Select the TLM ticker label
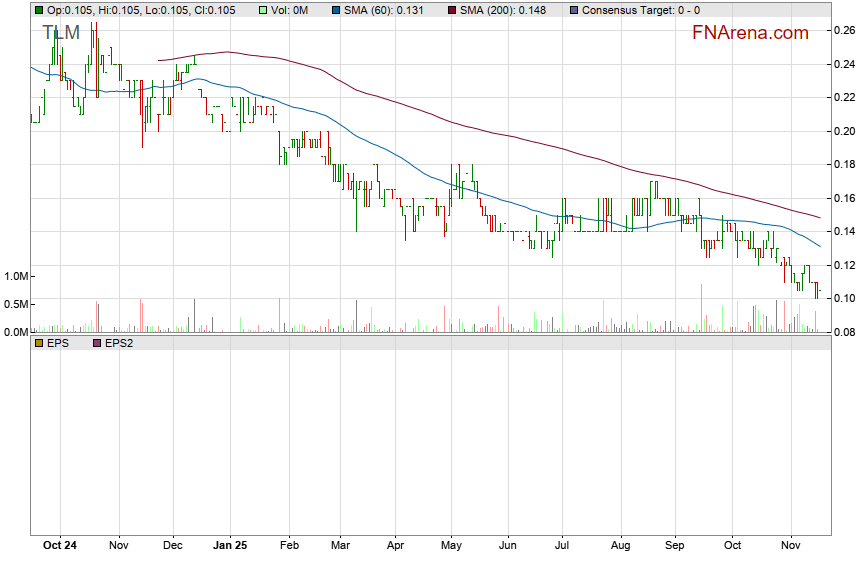The width and height of the screenshot is (859, 566). [61, 33]
